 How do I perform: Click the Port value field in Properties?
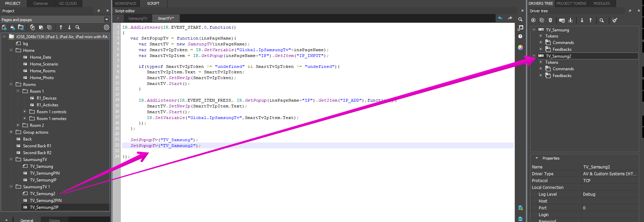tap(609, 208)
